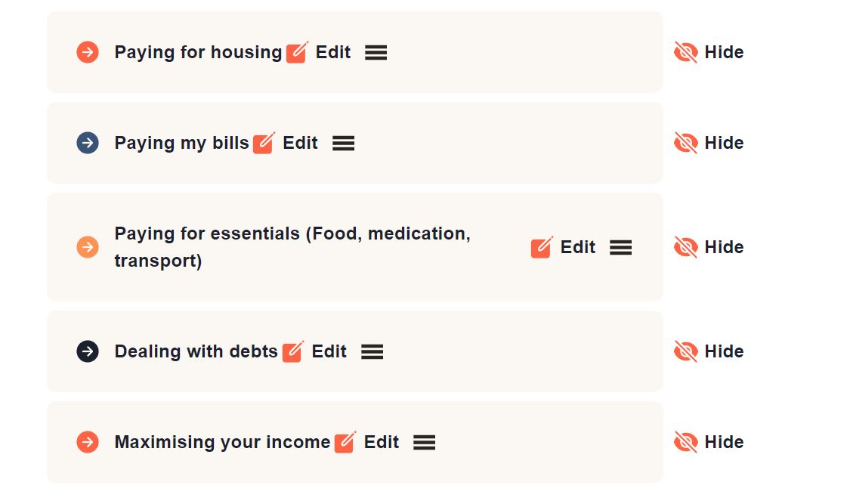Select the edit pencil icon for Paying my bills

(263, 143)
